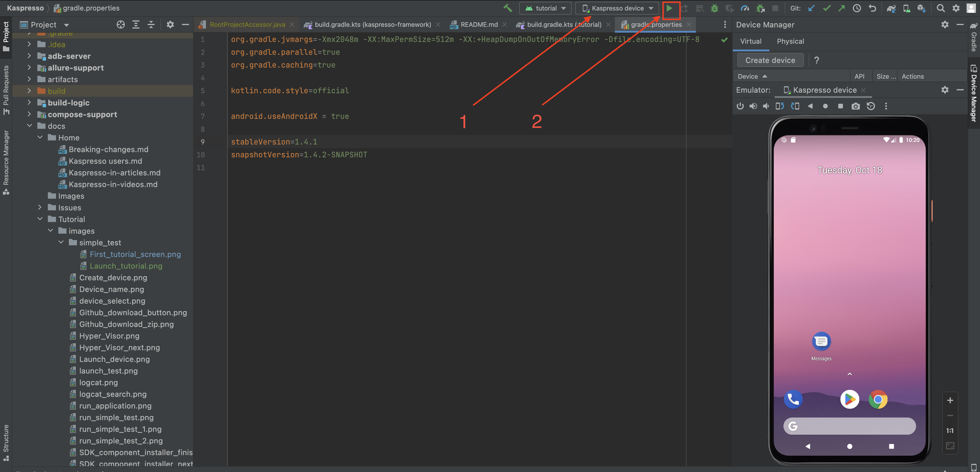Set emulator zoom to 1:1
This screenshot has height=472, width=980.
950,431
